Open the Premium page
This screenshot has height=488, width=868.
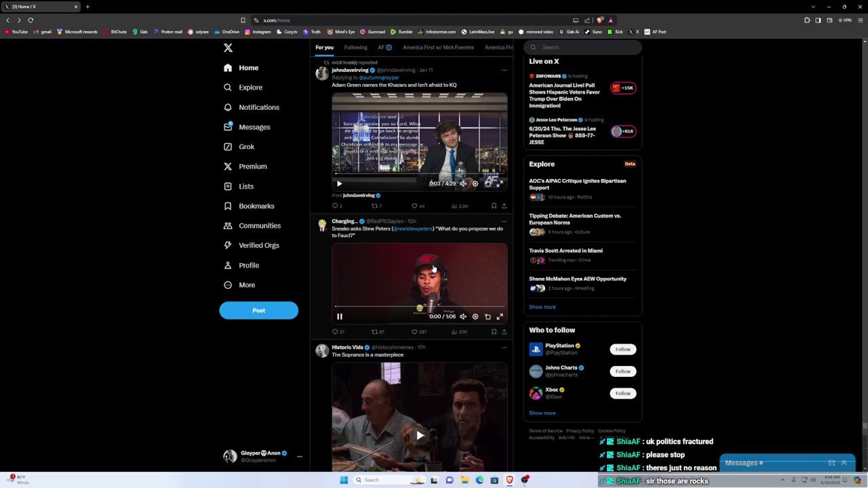click(245, 166)
